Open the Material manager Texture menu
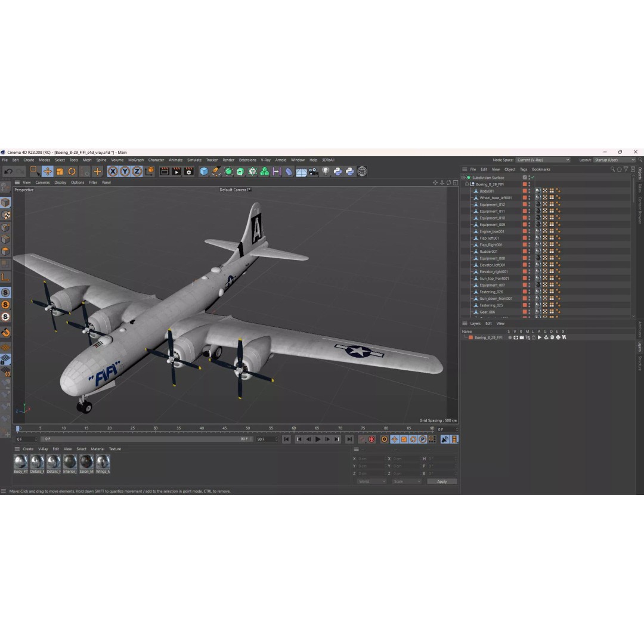 coord(115,450)
